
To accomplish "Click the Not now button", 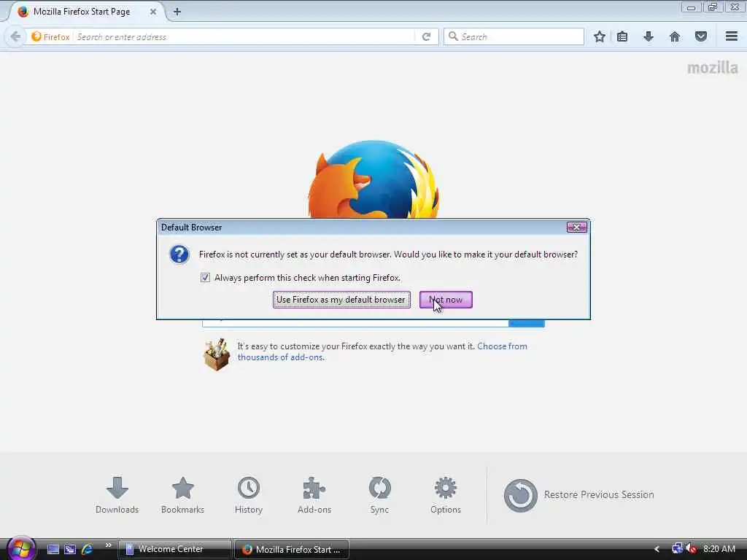I will [446, 300].
